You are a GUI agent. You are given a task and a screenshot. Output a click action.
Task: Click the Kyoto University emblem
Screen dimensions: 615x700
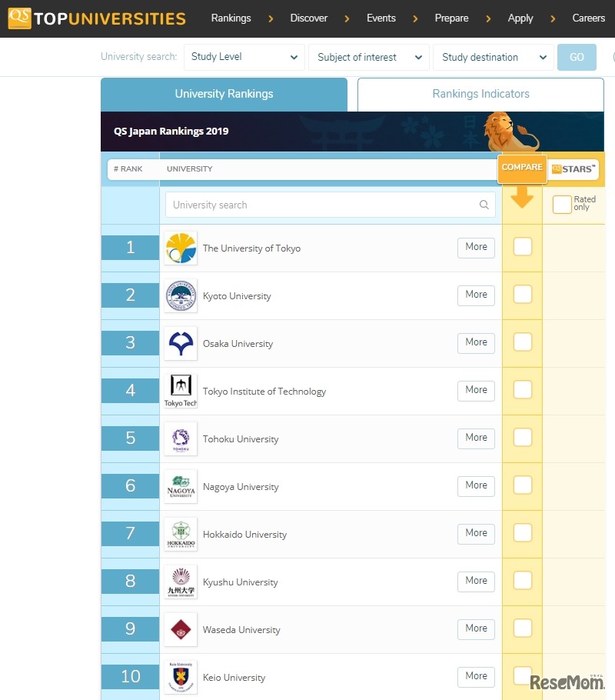pos(180,295)
